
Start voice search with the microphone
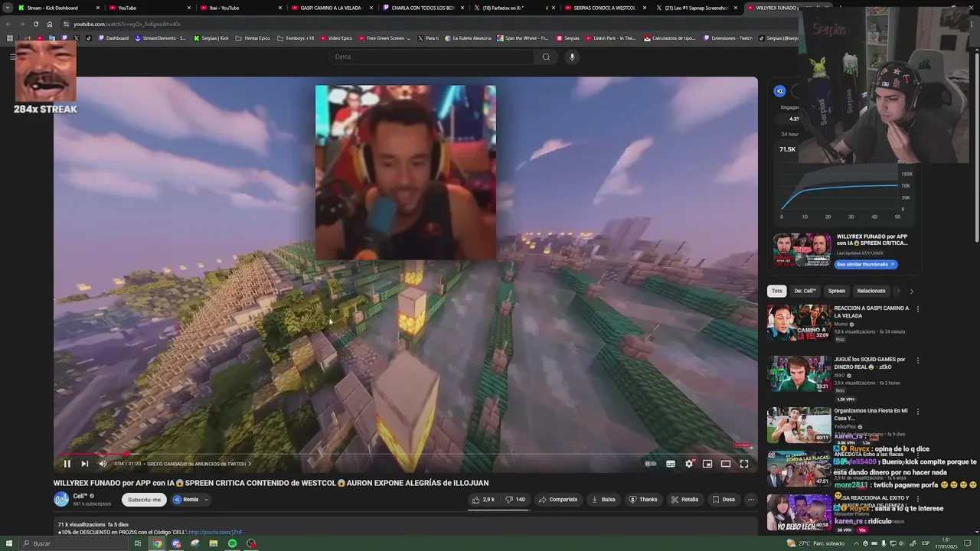point(572,57)
